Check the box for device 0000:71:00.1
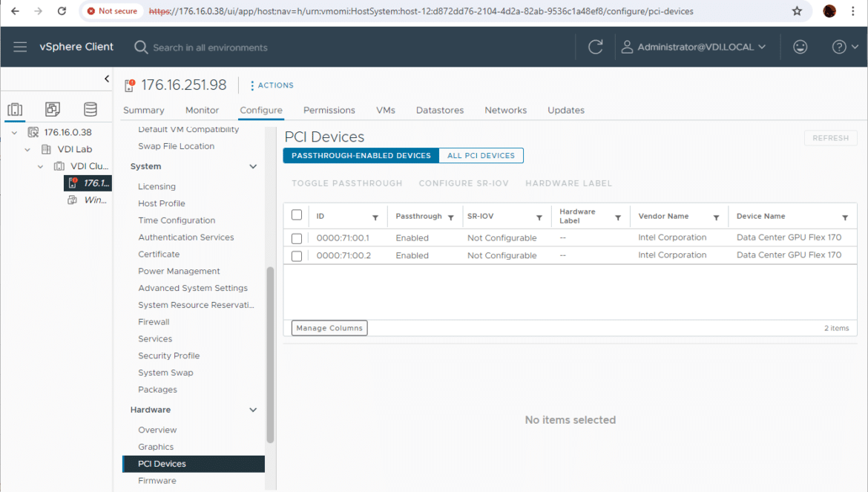This screenshot has width=868, height=492. tap(297, 238)
